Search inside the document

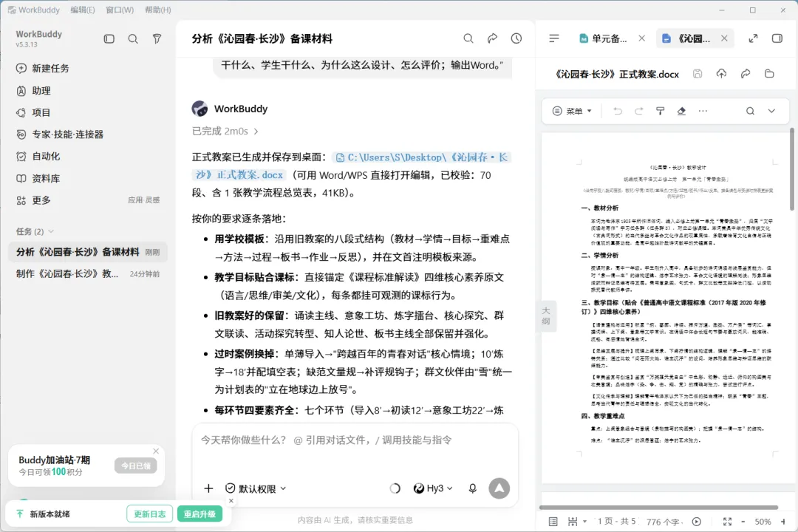pyautogui.click(x=750, y=111)
